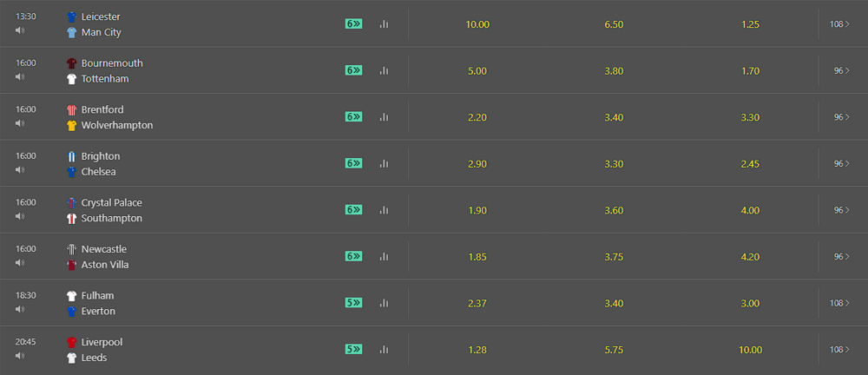Screen dimensions: 868x375
Task: Click speaker icon for Brighton vs Chelsea
Action: point(20,169)
